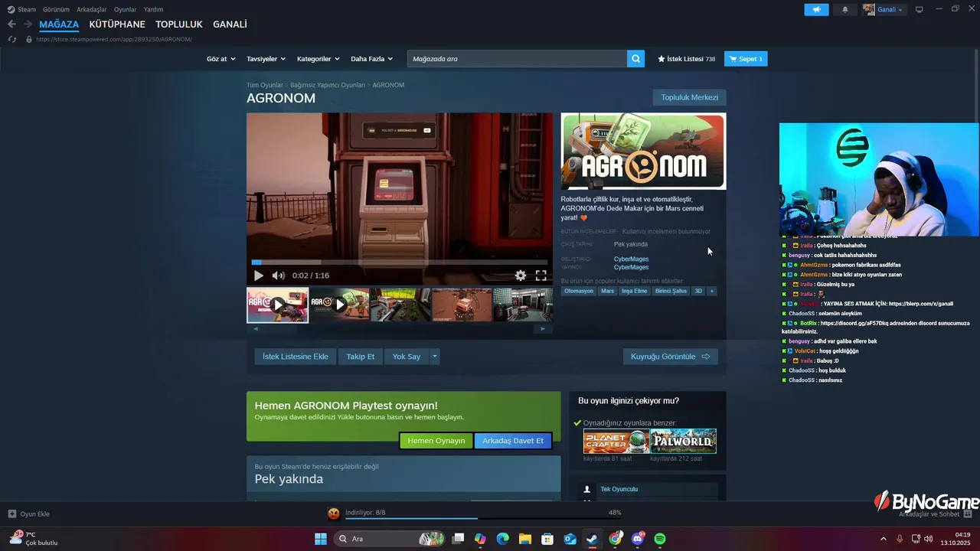
Task: Expand the Göz at dropdown
Action: (x=220, y=59)
